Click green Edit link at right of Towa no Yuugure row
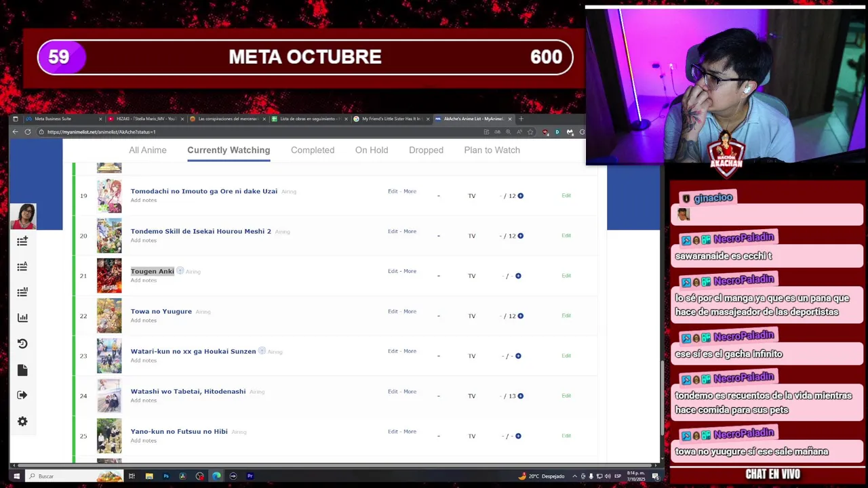Viewport: 868px width, 488px height. (566, 315)
